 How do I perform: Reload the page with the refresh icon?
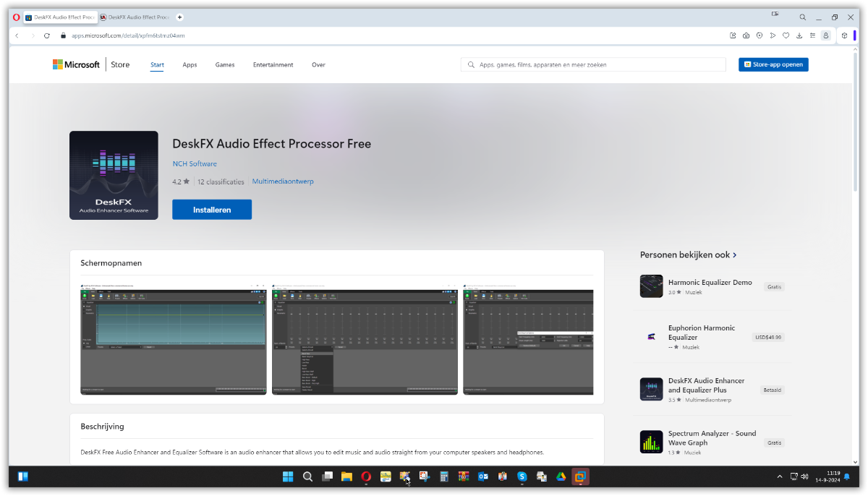47,35
